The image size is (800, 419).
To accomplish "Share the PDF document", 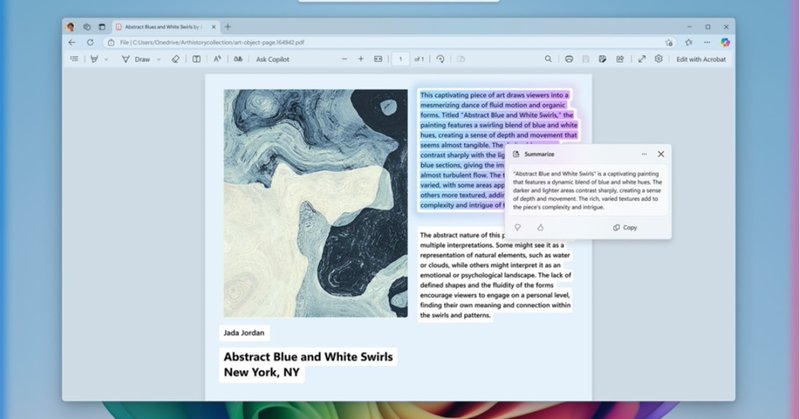I will tap(620, 59).
